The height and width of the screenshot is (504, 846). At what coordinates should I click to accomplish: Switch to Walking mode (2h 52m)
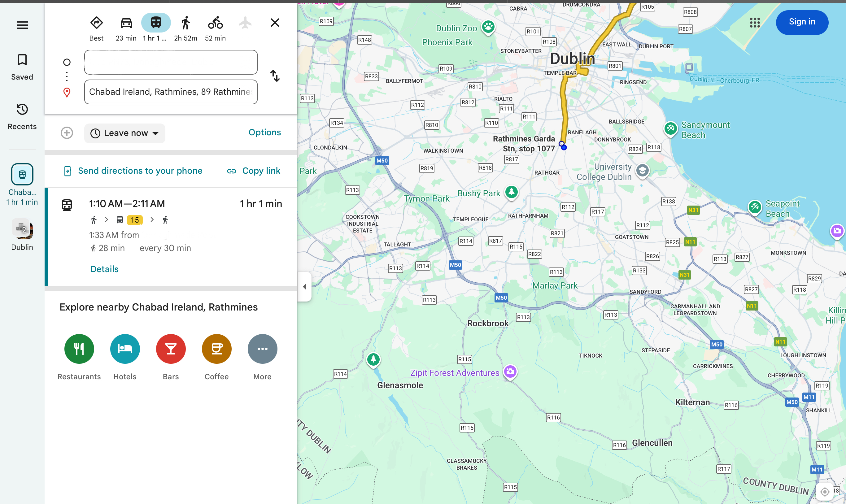[185, 29]
